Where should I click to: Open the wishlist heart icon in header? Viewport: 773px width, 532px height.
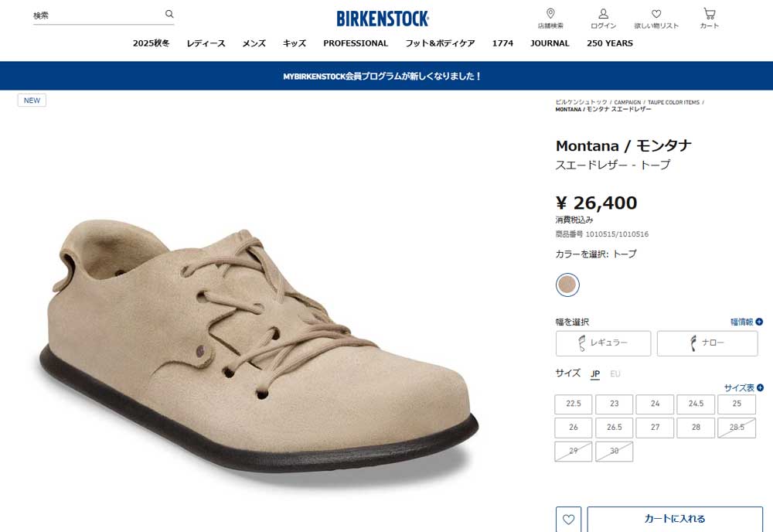tap(656, 14)
